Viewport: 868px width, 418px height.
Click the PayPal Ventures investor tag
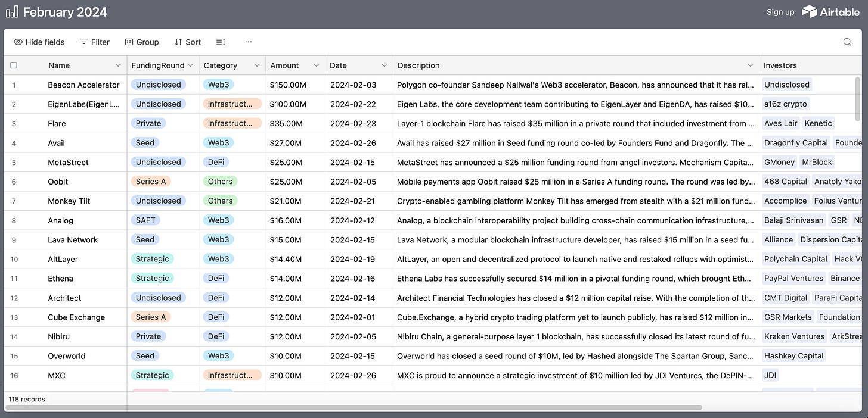[x=793, y=278]
